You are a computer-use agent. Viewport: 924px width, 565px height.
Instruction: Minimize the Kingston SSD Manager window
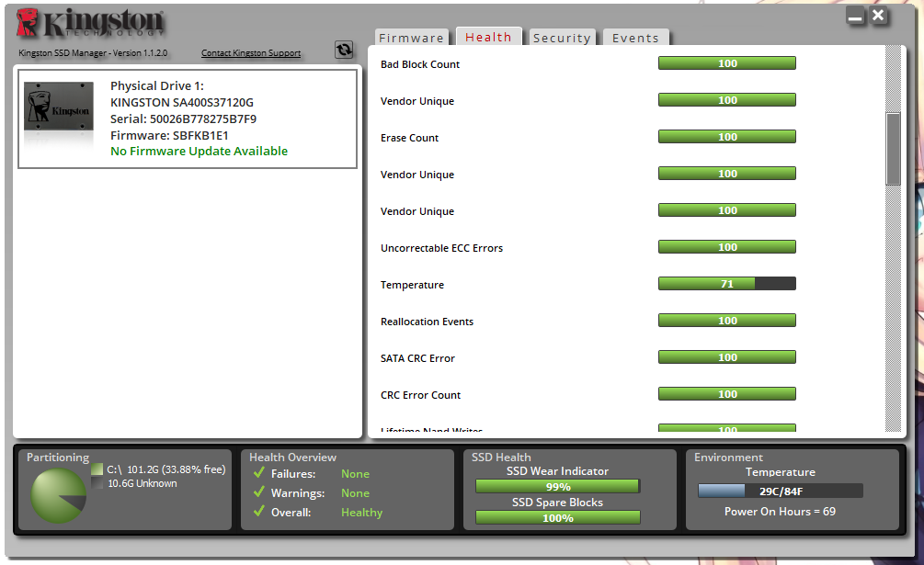tap(855, 16)
